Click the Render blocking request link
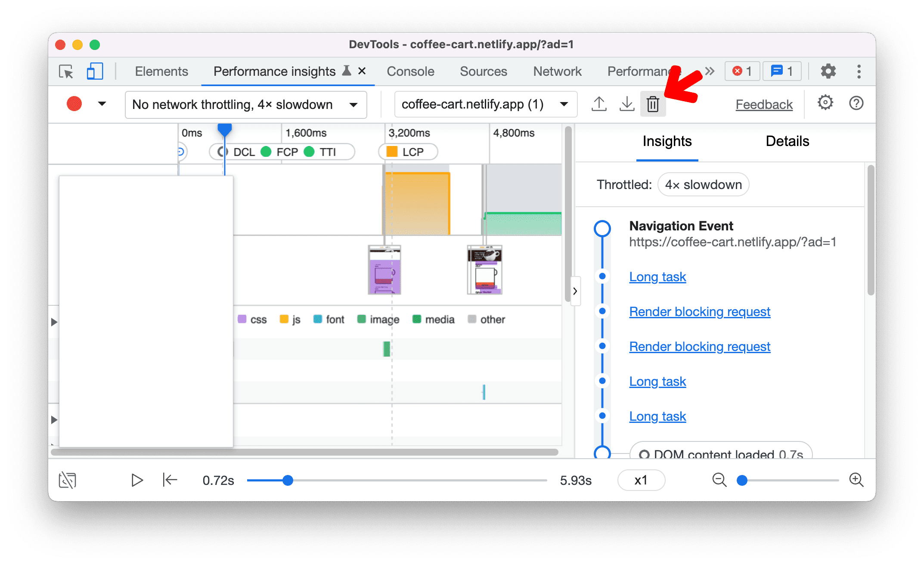The height and width of the screenshot is (565, 924). click(699, 311)
